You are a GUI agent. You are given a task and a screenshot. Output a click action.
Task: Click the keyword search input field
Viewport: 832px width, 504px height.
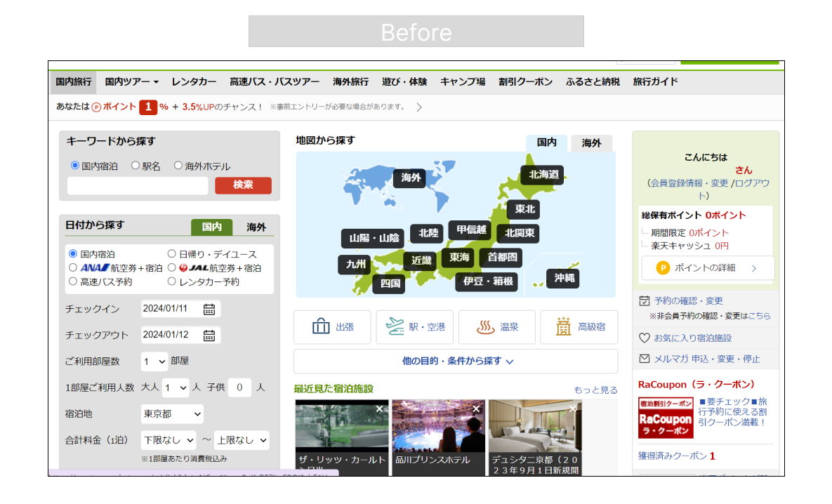coord(138,185)
